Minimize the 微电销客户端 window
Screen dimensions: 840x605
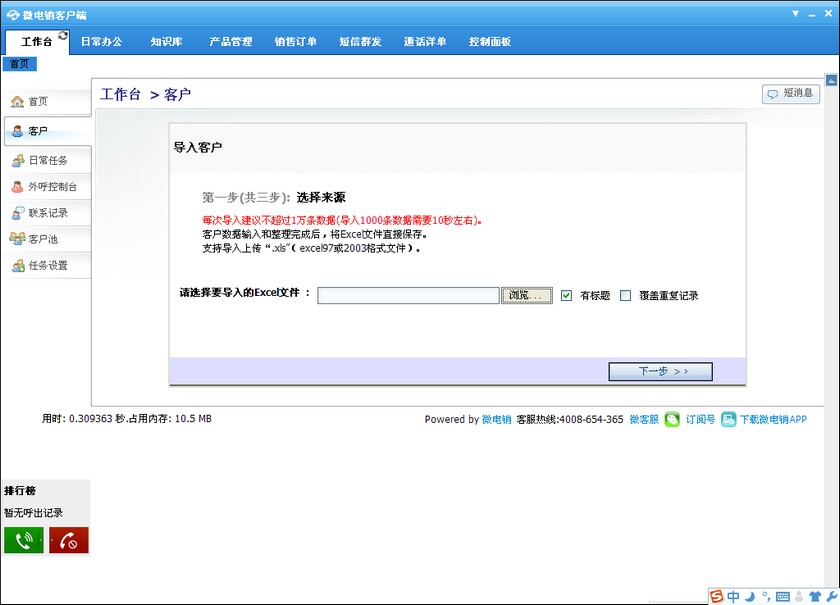pos(812,14)
